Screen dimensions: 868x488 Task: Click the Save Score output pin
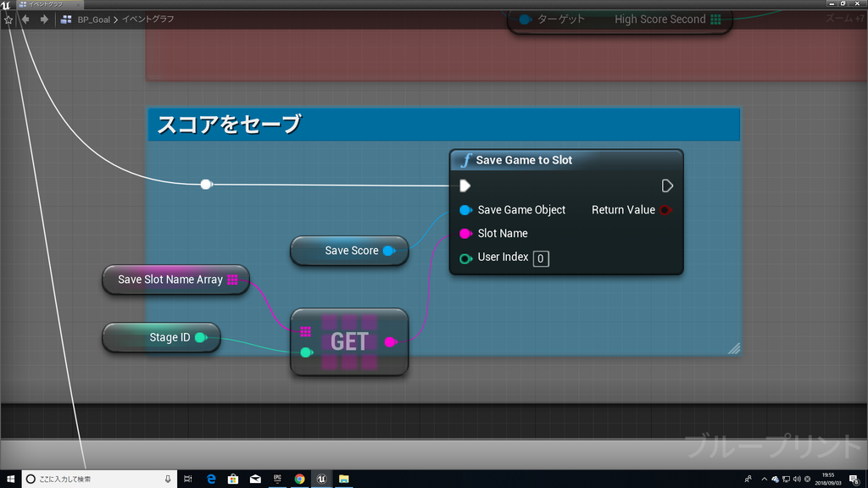click(x=389, y=251)
